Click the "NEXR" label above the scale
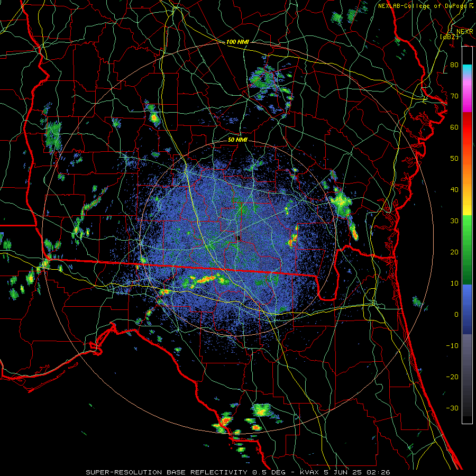This screenshot has height=476, width=476. pos(464,32)
